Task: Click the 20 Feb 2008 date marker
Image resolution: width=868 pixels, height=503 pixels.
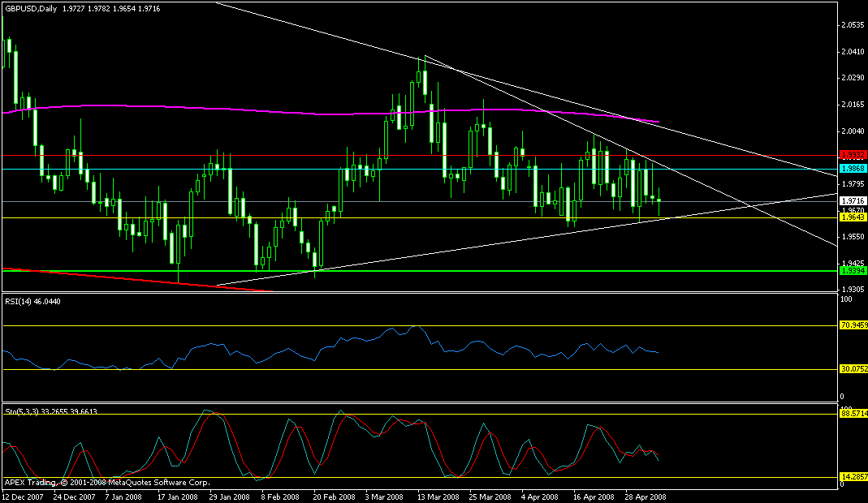Action: point(333,497)
